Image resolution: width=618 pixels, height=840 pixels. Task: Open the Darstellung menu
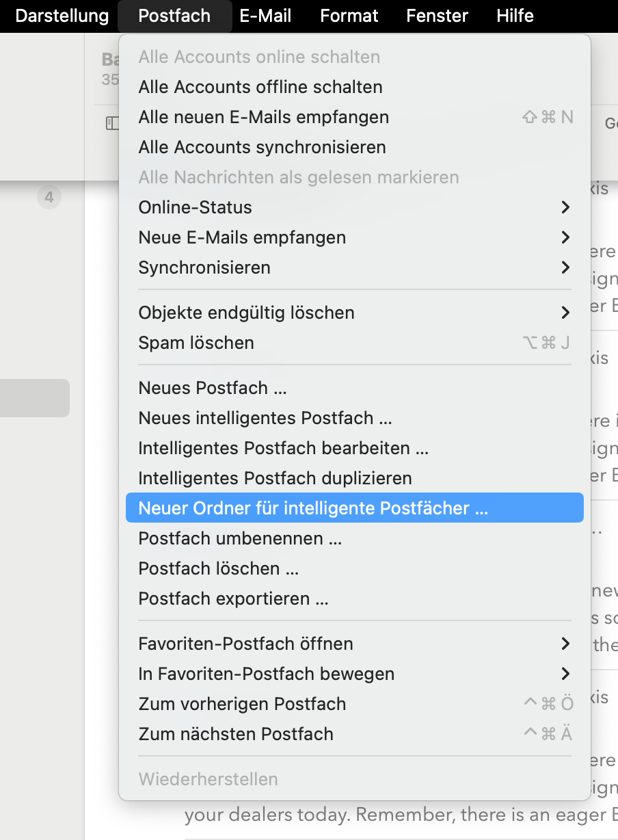click(x=62, y=16)
